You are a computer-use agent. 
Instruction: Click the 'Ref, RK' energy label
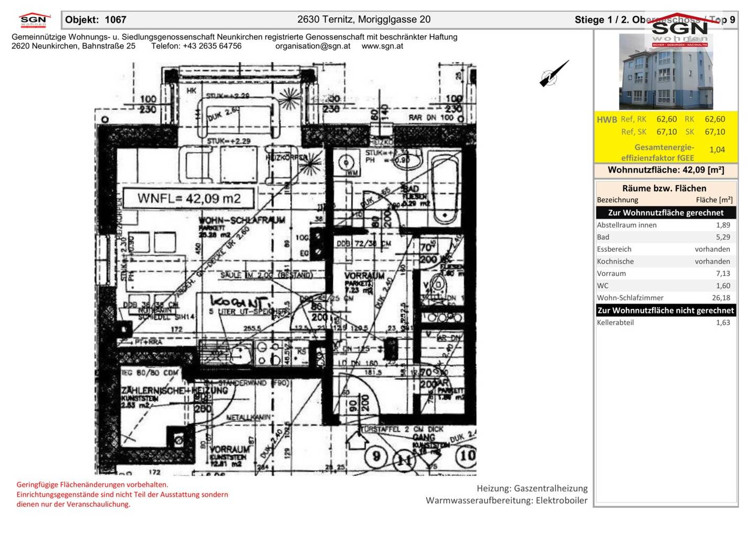[634, 119]
